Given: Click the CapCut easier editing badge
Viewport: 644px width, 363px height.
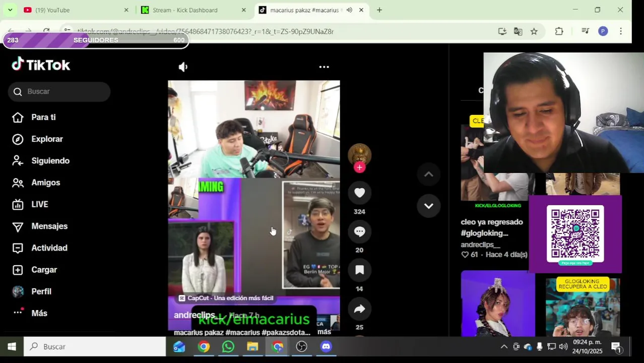Looking at the screenshot, I should point(226,298).
